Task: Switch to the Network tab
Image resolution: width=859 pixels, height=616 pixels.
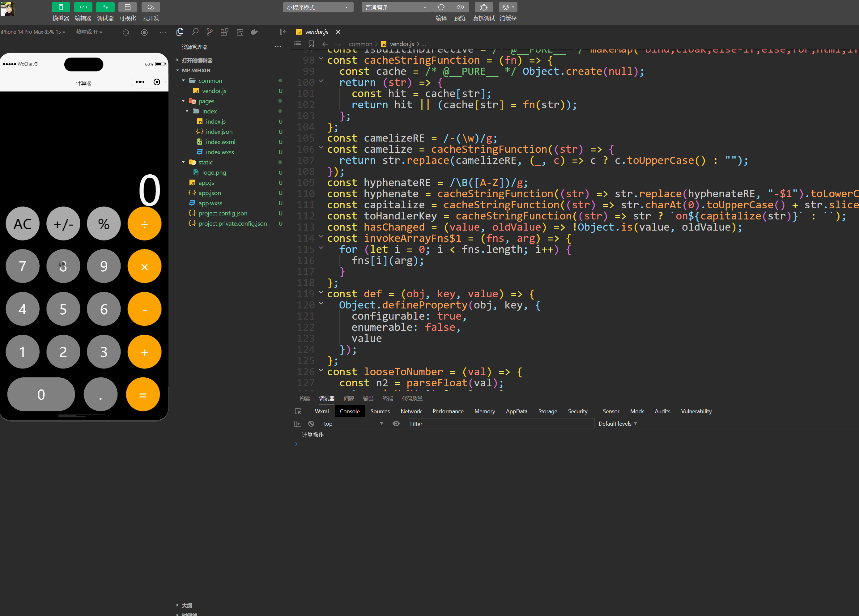Action: tap(411, 411)
